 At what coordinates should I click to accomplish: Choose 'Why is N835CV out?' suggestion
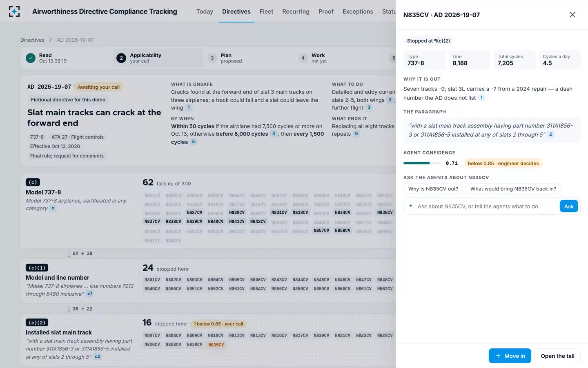tap(433, 188)
